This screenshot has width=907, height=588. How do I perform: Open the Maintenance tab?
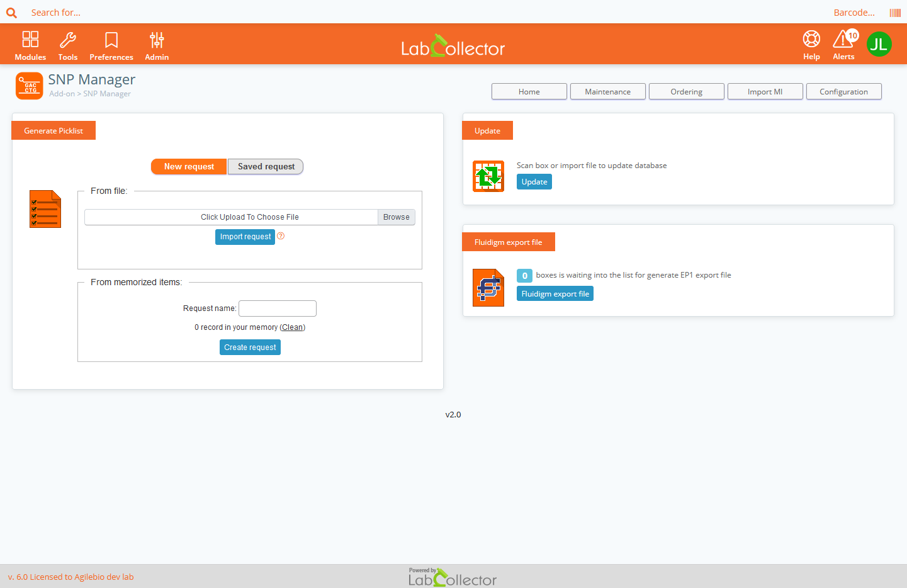(x=608, y=91)
